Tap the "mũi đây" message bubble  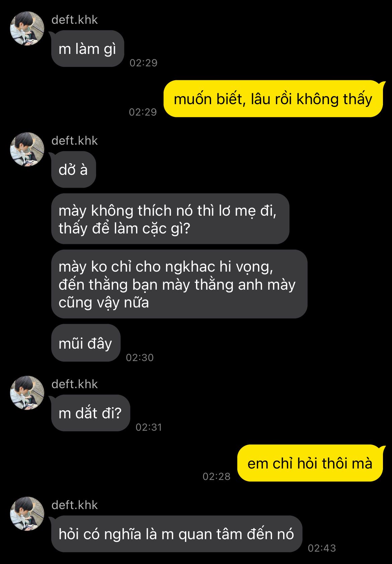coord(86,343)
